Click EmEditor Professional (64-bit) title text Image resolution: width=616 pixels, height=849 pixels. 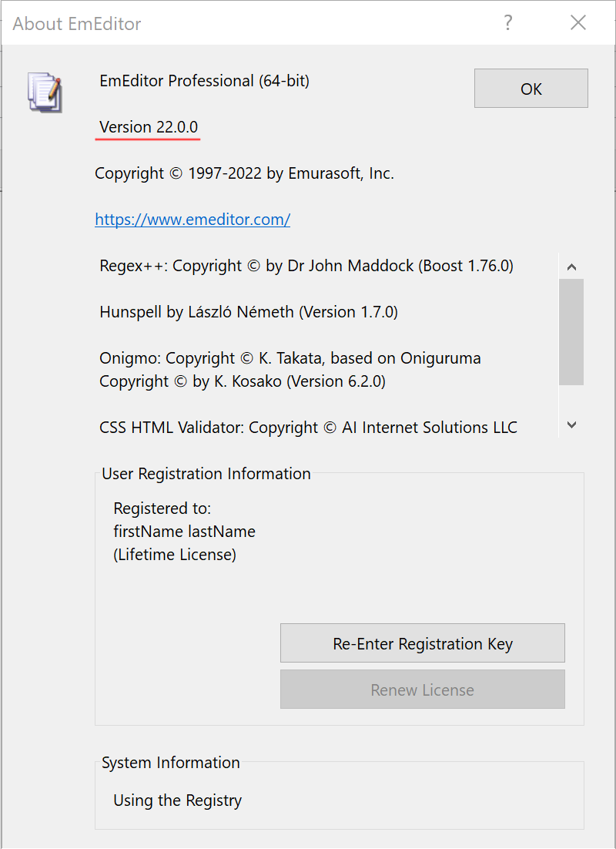click(x=204, y=81)
